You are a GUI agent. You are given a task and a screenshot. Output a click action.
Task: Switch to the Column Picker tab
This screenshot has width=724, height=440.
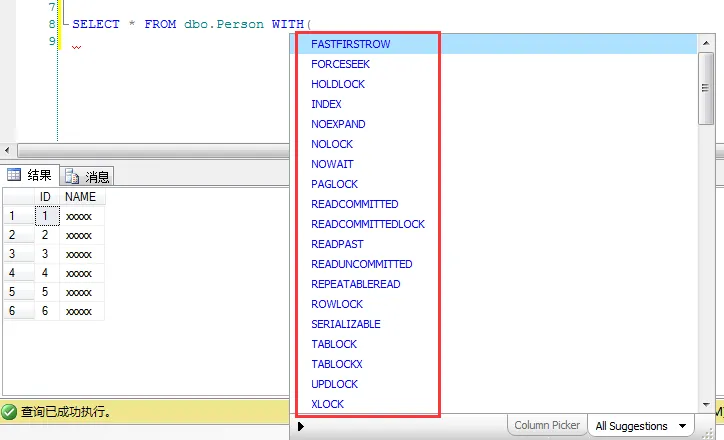click(547, 425)
